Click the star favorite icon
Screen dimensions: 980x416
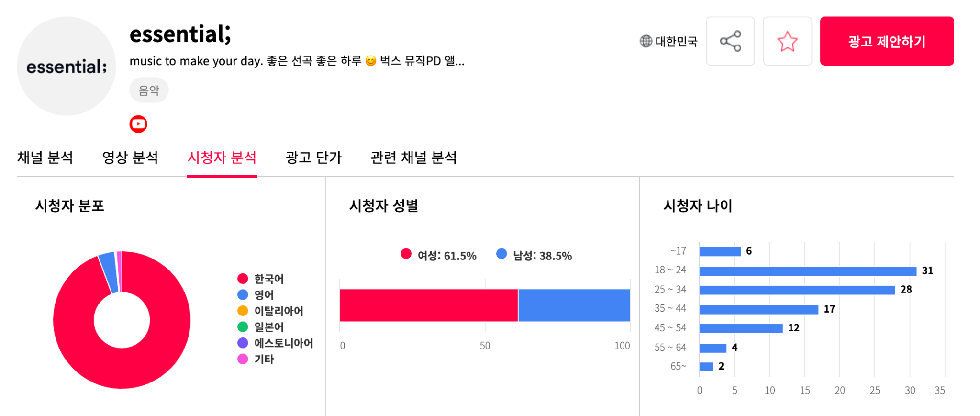pyautogui.click(x=787, y=41)
